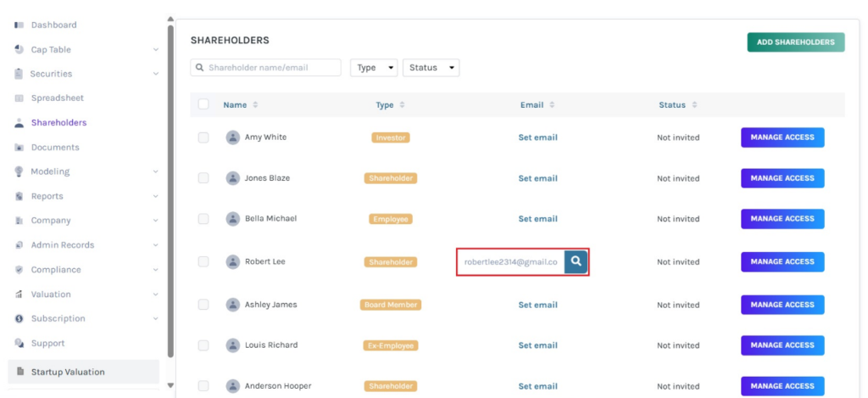
Task: Expand the Valuation submenu chevron
Action: 156,294
